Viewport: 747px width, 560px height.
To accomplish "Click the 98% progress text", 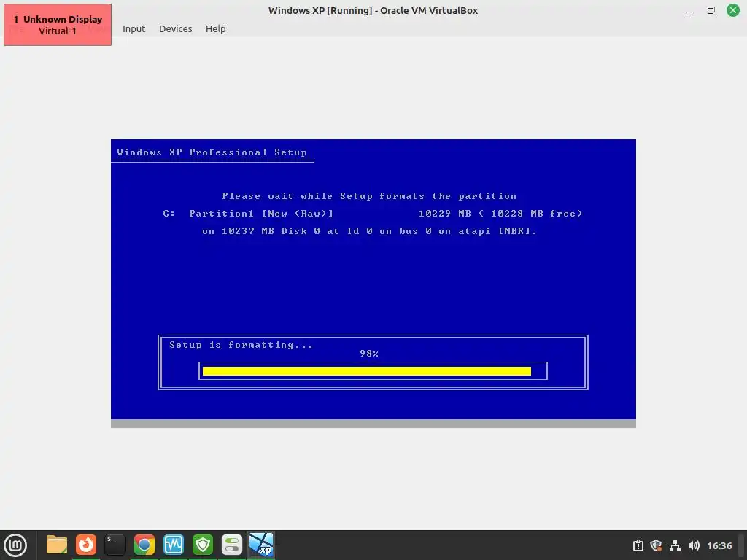I will [369, 354].
